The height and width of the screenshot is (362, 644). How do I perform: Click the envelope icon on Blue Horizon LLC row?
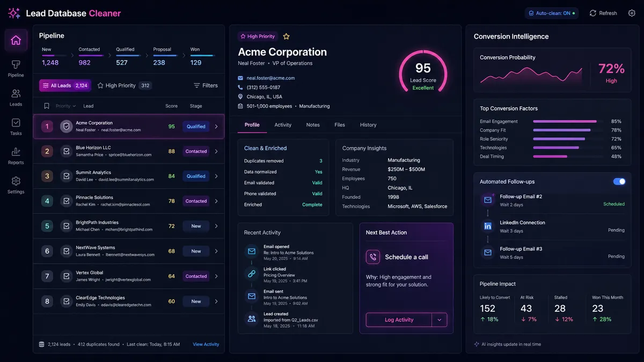click(66, 151)
